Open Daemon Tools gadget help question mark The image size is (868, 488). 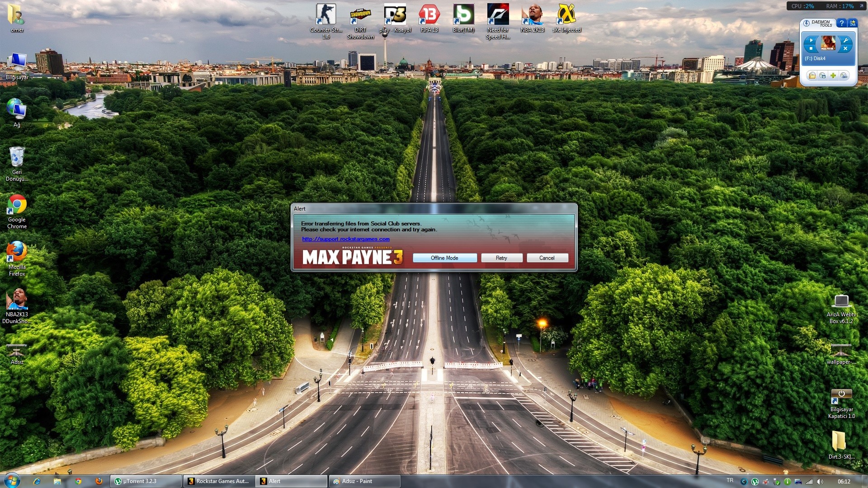(841, 23)
